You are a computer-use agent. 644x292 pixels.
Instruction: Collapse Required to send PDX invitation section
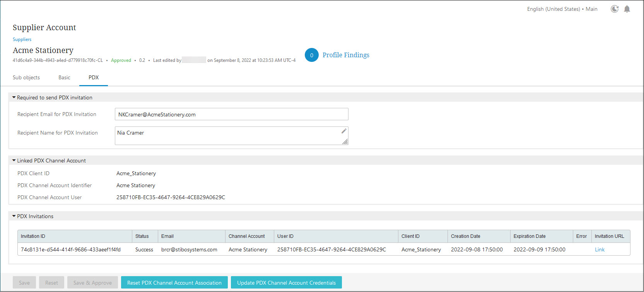14,97
